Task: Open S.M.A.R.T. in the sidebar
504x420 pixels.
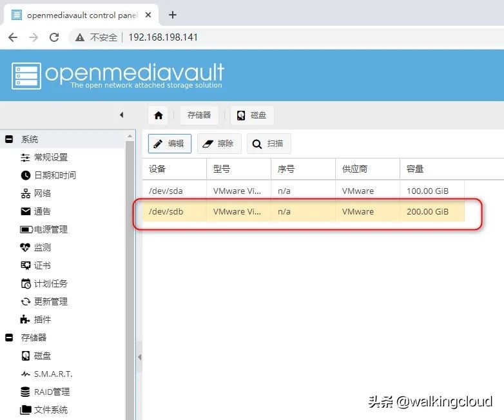Action: click(x=53, y=374)
